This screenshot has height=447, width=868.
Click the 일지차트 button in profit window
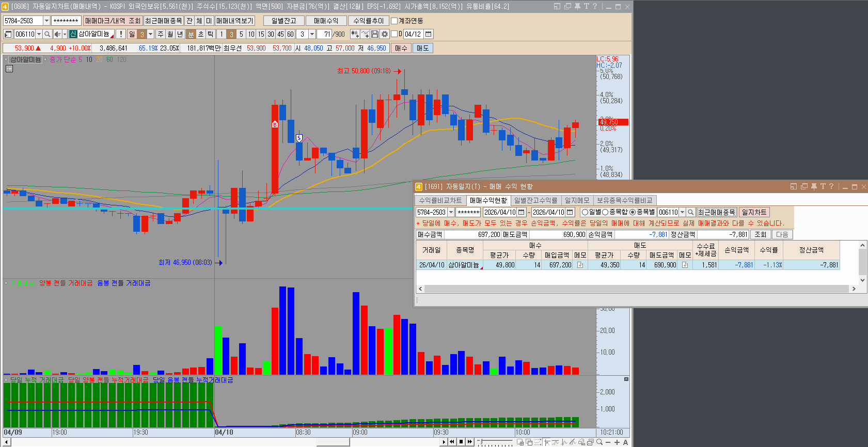pos(754,212)
